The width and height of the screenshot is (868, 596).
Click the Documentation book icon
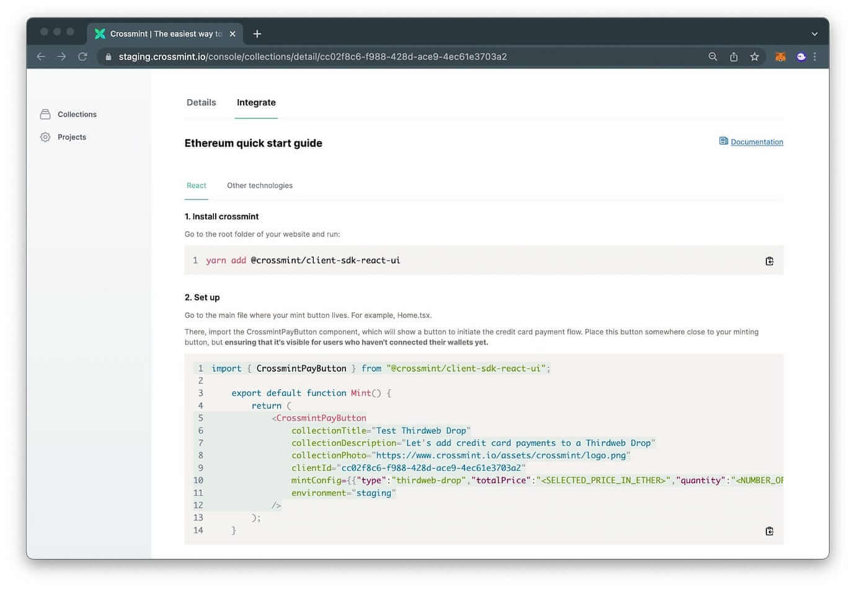tap(724, 141)
